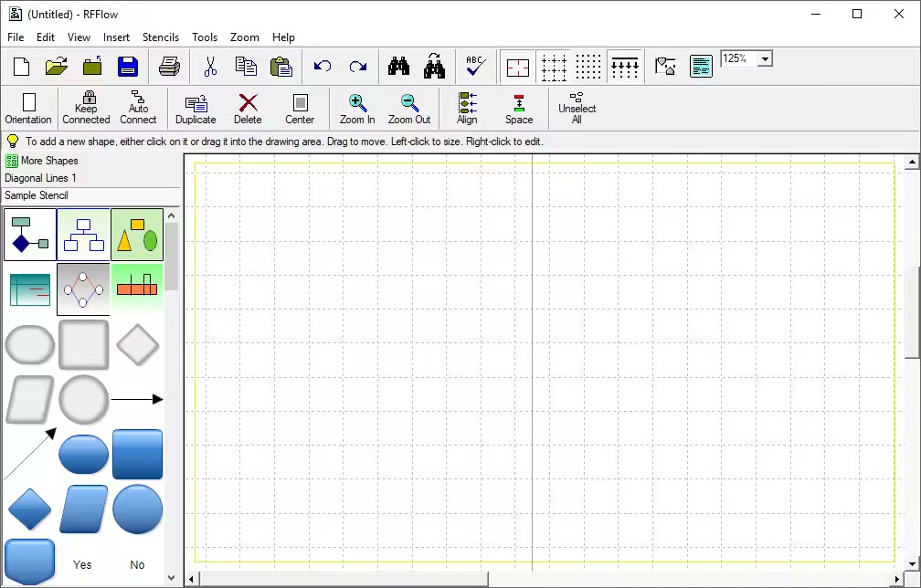Viewport: 921px width, 588px height.
Task: Open the 125% zoom level dropdown
Action: (x=765, y=59)
